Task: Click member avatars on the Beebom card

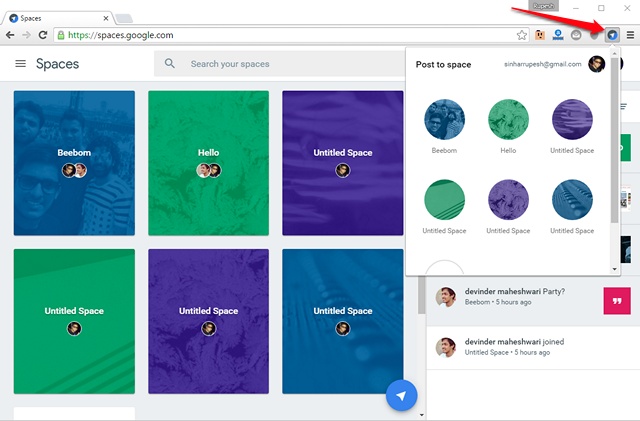Action: [x=74, y=170]
